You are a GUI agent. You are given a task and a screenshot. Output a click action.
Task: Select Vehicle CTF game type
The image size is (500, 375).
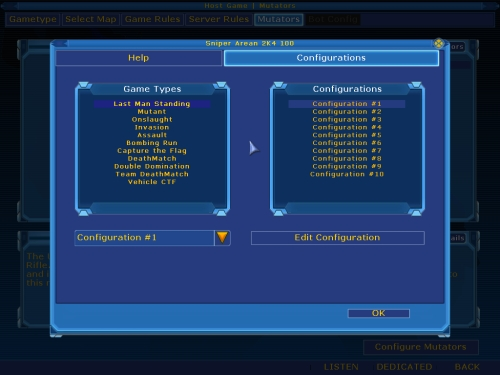[x=152, y=182]
